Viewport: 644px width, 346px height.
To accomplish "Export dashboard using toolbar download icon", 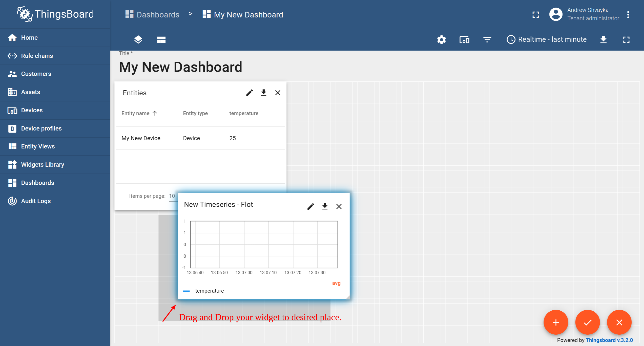I will (x=603, y=40).
